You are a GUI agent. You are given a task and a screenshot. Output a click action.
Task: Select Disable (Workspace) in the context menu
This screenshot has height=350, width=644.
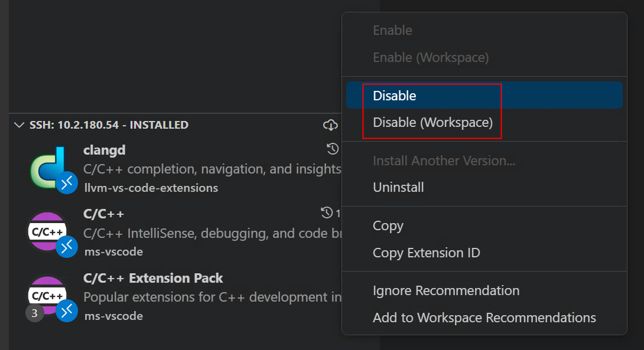click(432, 123)
